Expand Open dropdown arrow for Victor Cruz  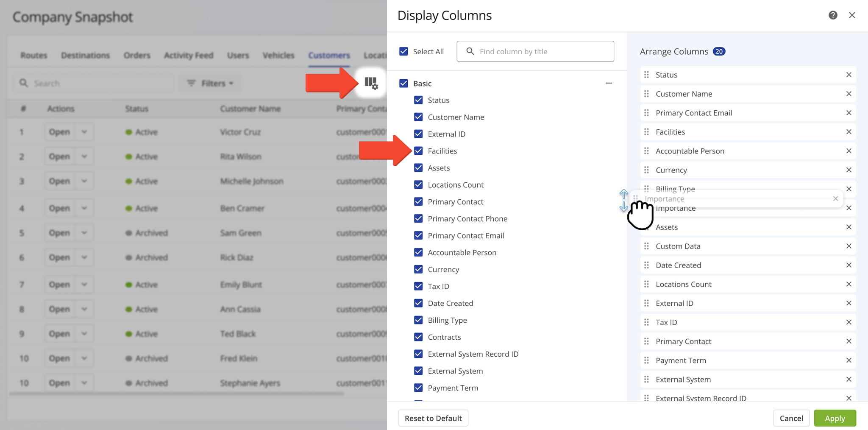[84, 132]
